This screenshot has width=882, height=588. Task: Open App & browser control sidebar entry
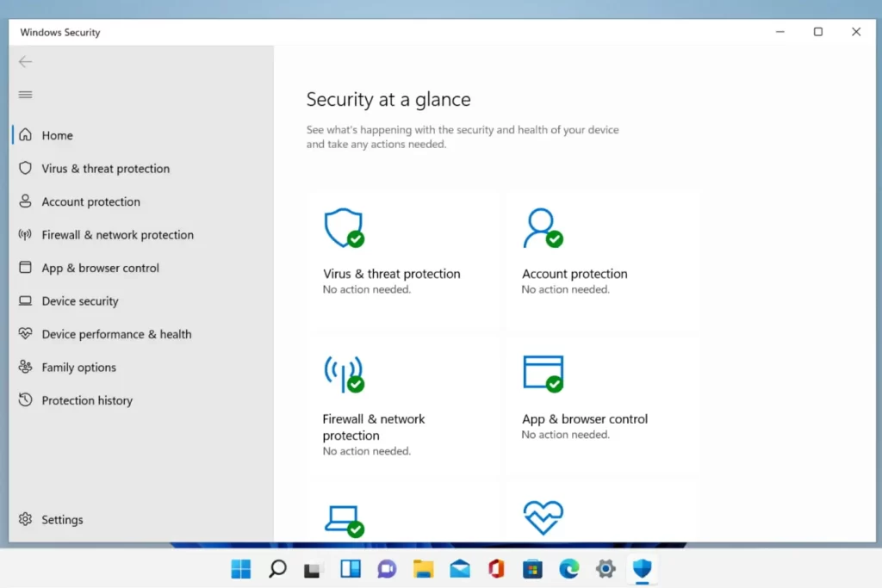[100, 268]
